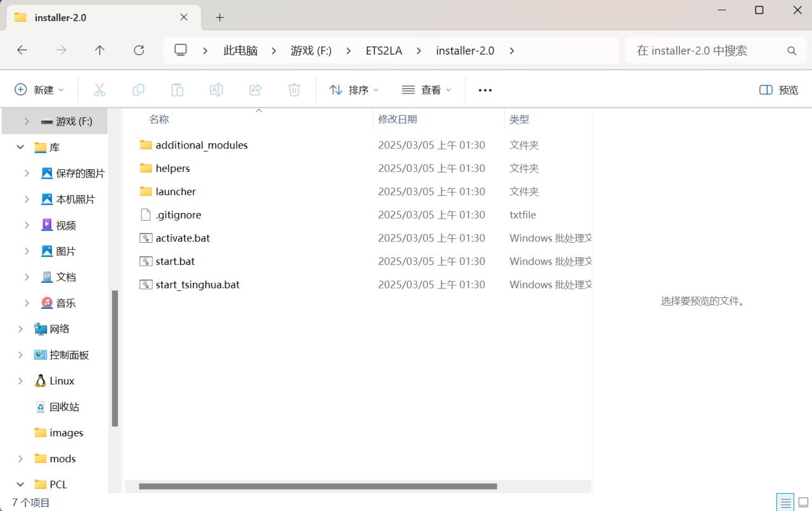Collapse the PCL tree node

(20, 484)
